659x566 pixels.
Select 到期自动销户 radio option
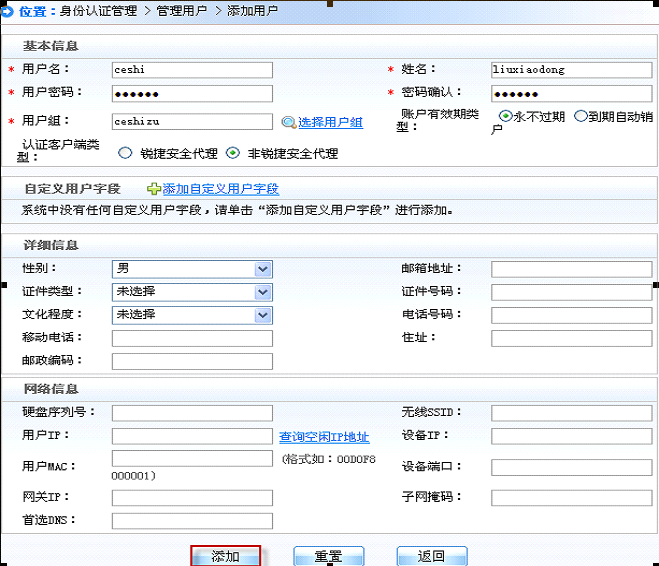coord(580,116)
